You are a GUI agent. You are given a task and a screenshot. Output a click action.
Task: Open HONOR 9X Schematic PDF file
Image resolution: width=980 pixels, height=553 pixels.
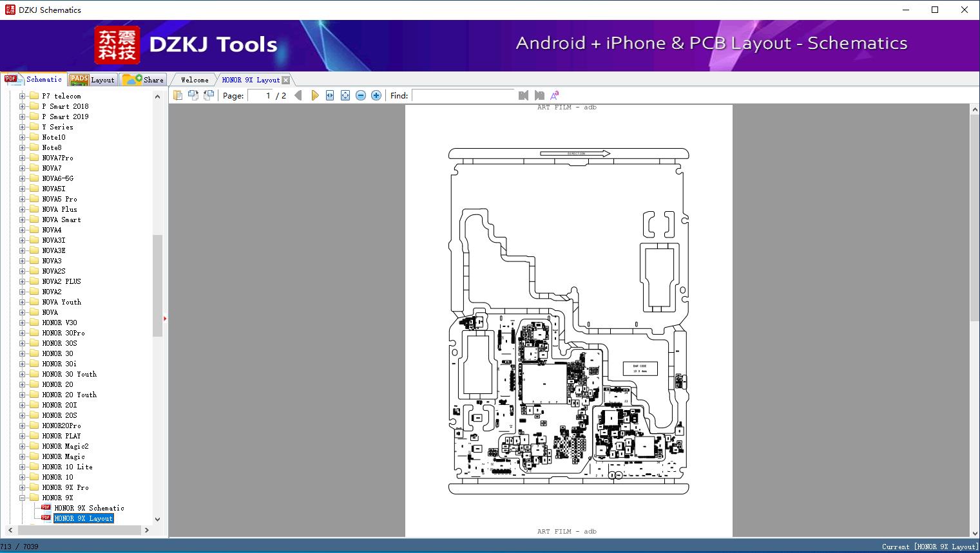tap(89, 508)
